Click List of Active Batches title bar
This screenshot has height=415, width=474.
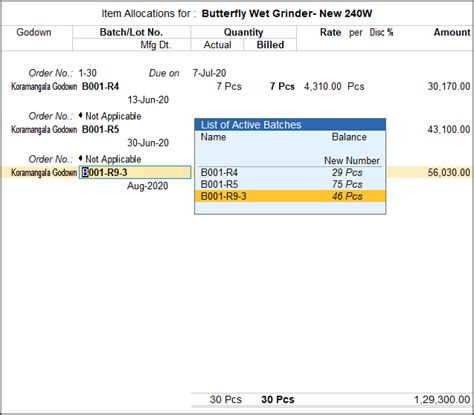coord(290,125)
